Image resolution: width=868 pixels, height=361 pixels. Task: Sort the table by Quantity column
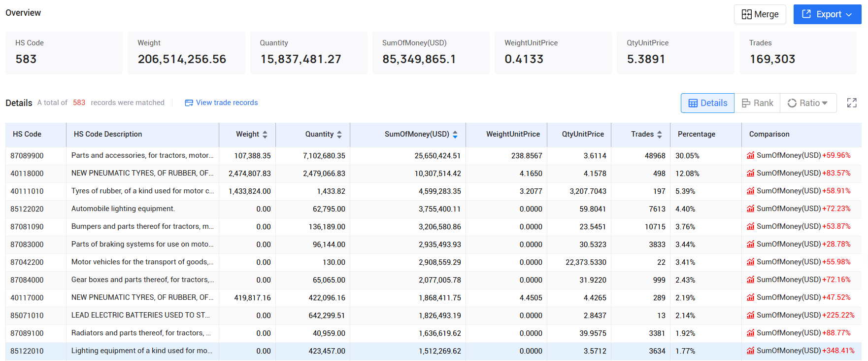click(339, 134)
